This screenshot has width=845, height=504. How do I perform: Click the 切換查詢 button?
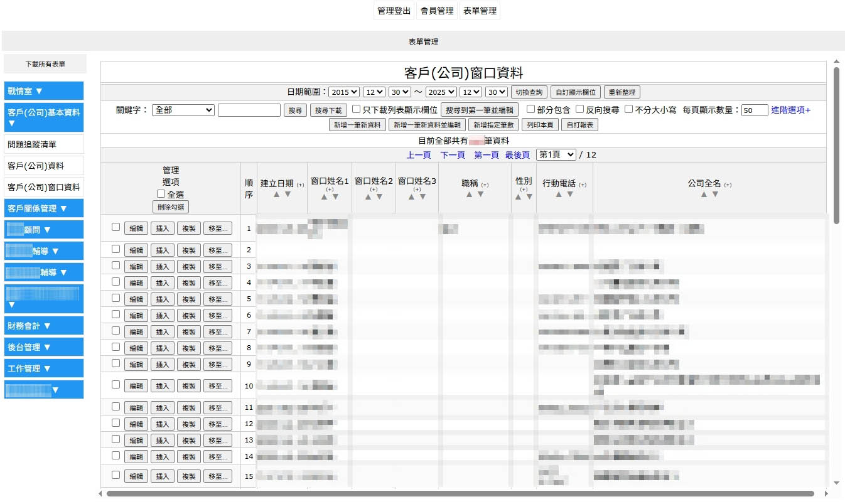529,92
